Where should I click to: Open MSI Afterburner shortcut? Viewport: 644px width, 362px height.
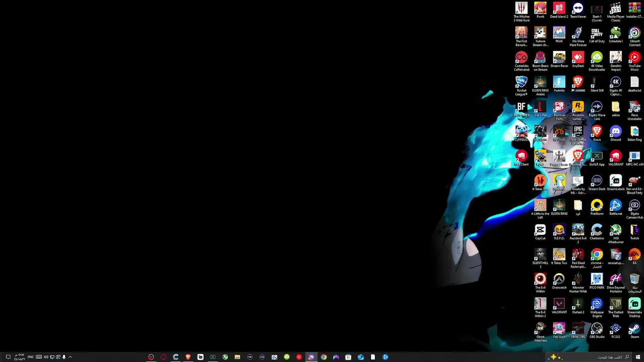[615, 233]
